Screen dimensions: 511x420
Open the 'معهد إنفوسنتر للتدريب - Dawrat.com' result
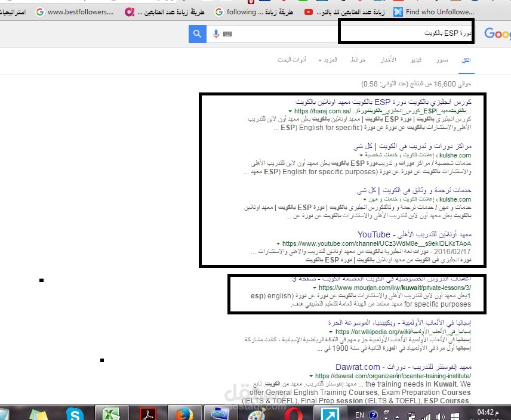[404, 367]
